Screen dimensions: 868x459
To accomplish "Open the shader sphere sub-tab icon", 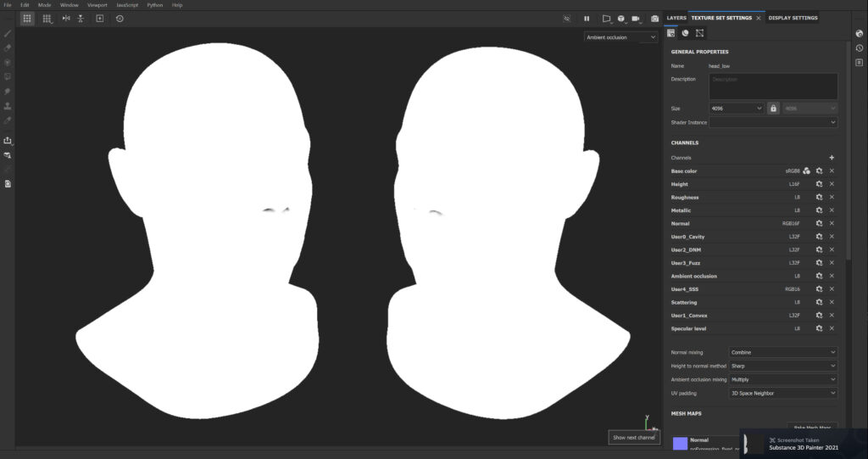I will click(685, 33).
